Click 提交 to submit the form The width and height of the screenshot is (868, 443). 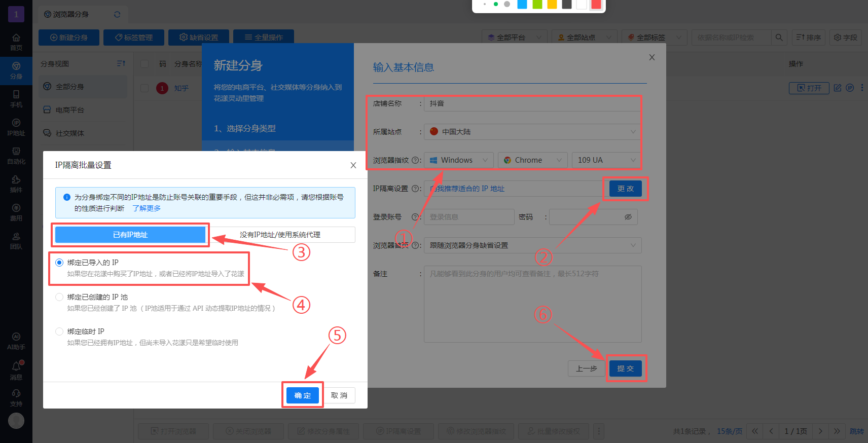pos(626,368)
